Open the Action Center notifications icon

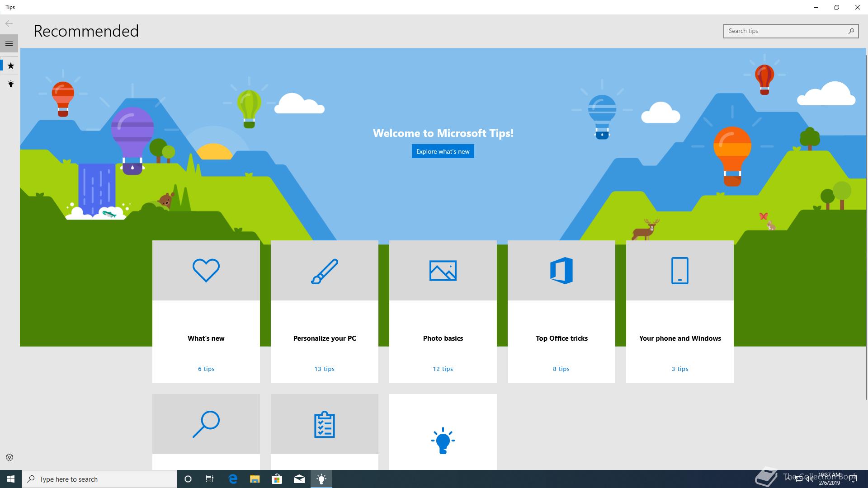[853, 479]
